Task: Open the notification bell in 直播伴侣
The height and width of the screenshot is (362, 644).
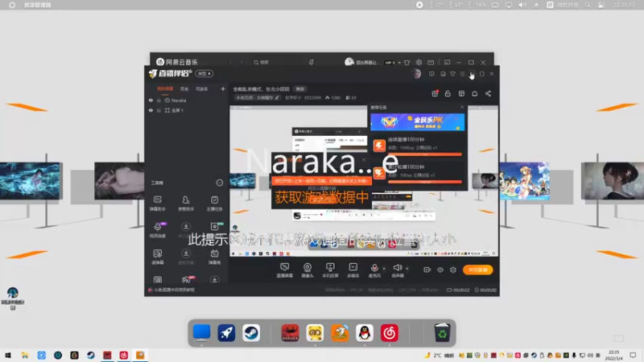Action: click(x=475, y=93)
